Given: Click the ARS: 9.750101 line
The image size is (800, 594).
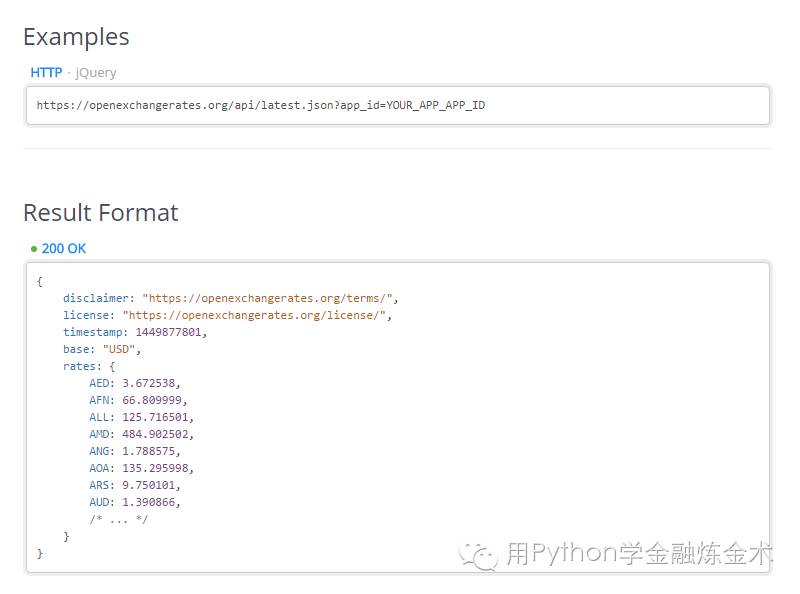Looking at the screenshot, I should 135,485.
